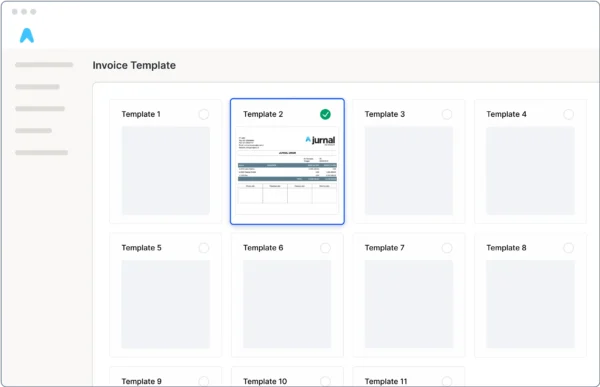
Task: Open the Template 3 preview thumbnail
Action: (x=409, y=170)
